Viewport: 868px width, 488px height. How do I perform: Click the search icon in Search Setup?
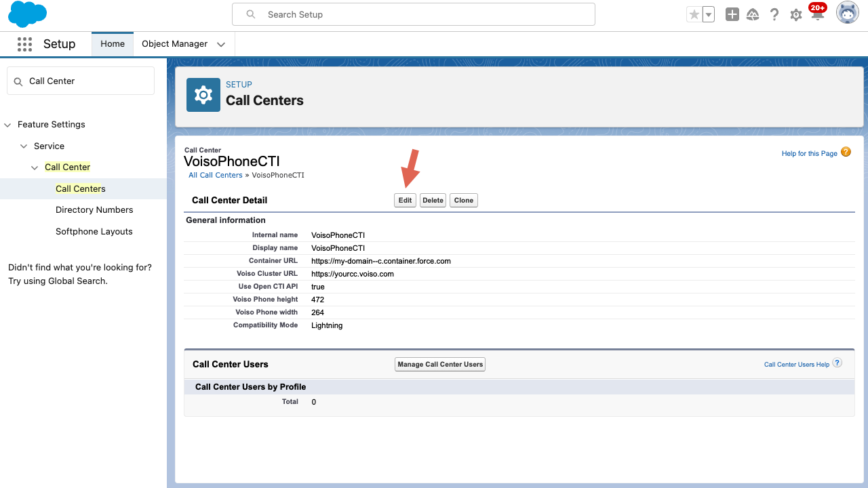(251, 14)
